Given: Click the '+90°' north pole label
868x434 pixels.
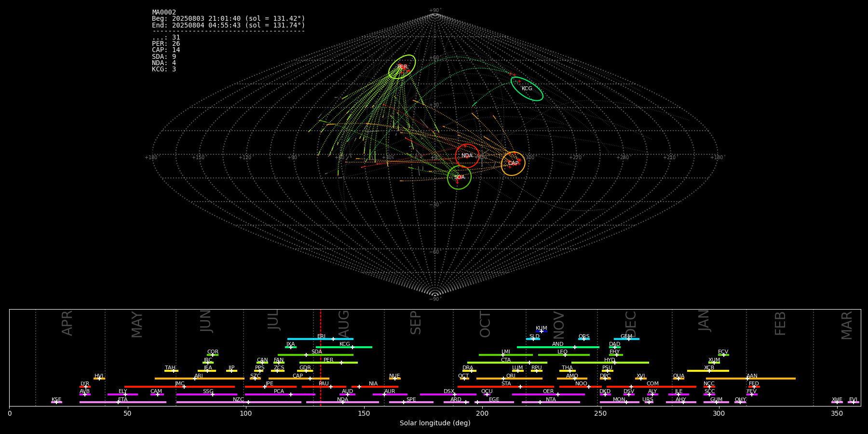Looking at the screenshot, I should coord(435,11).
